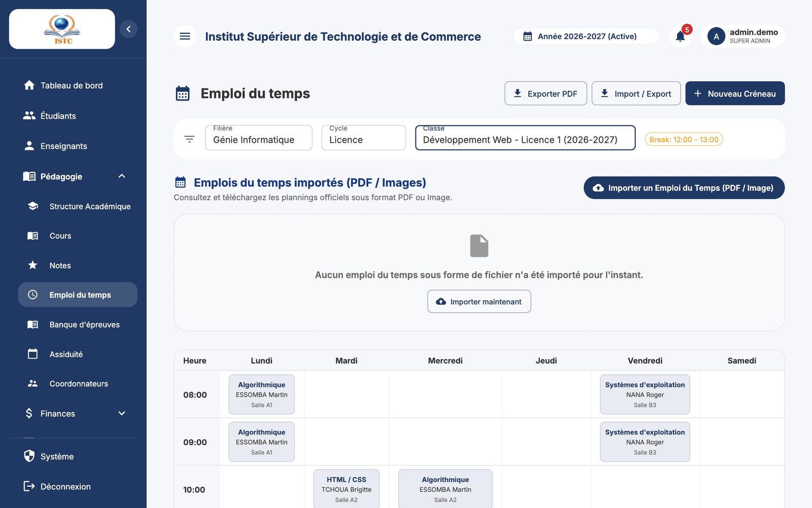Click the Coordonnateurs people icon
Image resolution: width=812 pixels, height=508 pixels.
pos(33,384)
